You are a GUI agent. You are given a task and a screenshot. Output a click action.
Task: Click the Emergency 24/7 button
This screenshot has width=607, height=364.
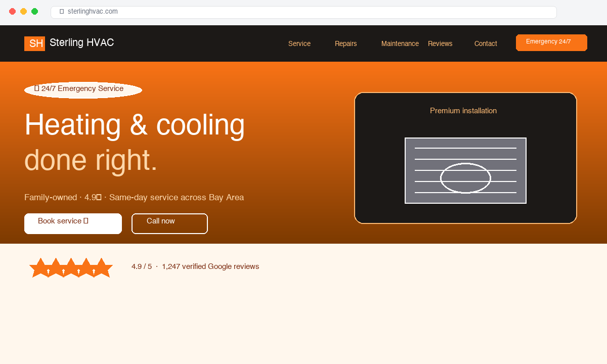click(551, 42)
